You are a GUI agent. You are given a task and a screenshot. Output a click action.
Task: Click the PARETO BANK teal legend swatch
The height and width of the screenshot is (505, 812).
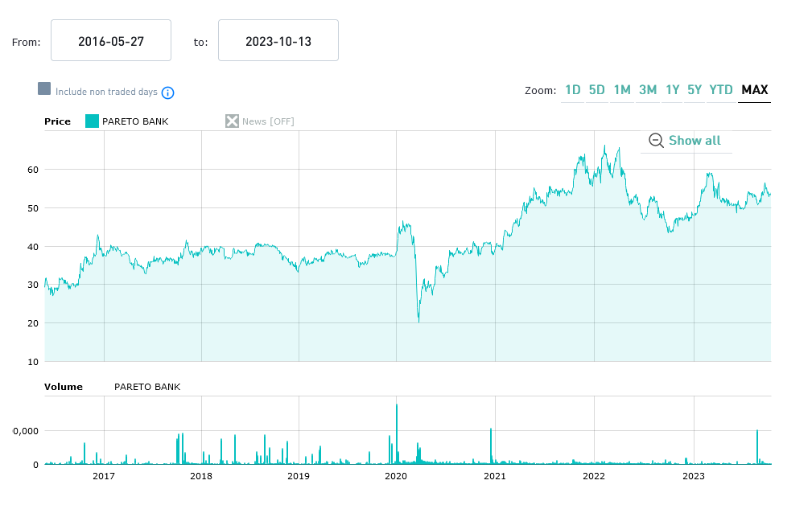(92, 121)
